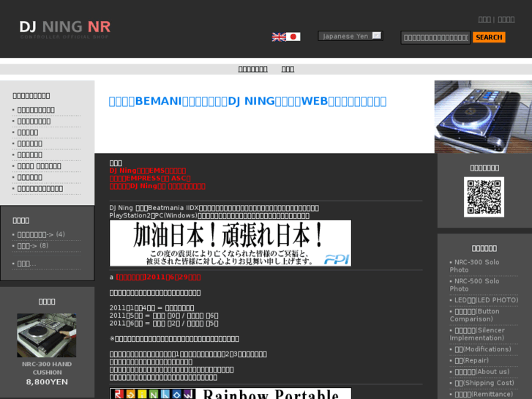Open the NRC-300 HAND CUSHION product title

click(x=47, y=368)
